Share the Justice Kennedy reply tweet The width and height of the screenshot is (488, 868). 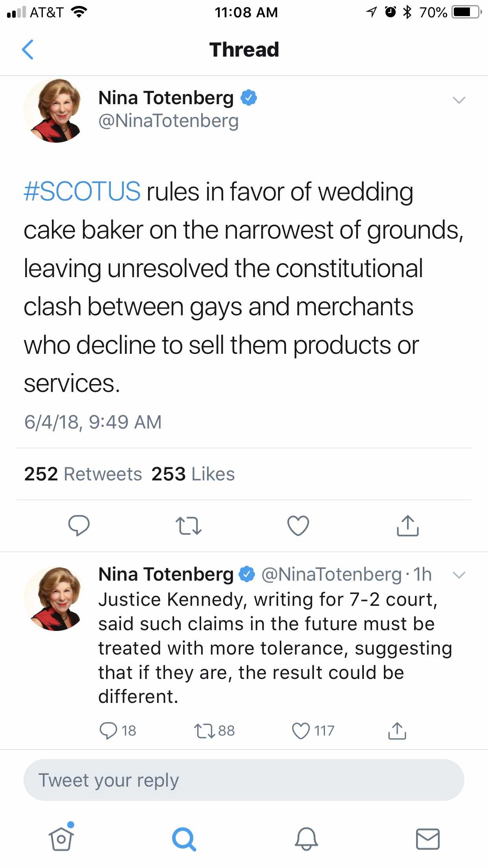(397, 731)
